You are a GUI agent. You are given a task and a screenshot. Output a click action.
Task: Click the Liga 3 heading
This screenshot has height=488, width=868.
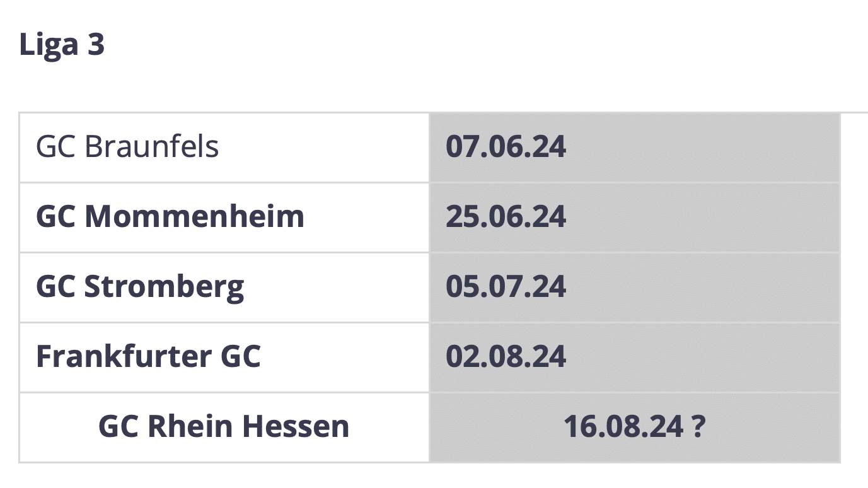click(x=62, y=45)
